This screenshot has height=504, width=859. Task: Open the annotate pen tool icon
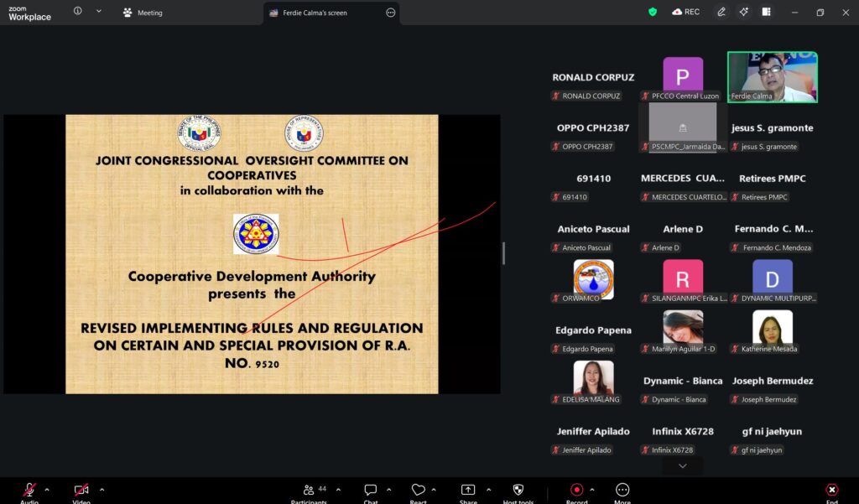(x=721, y=12)
